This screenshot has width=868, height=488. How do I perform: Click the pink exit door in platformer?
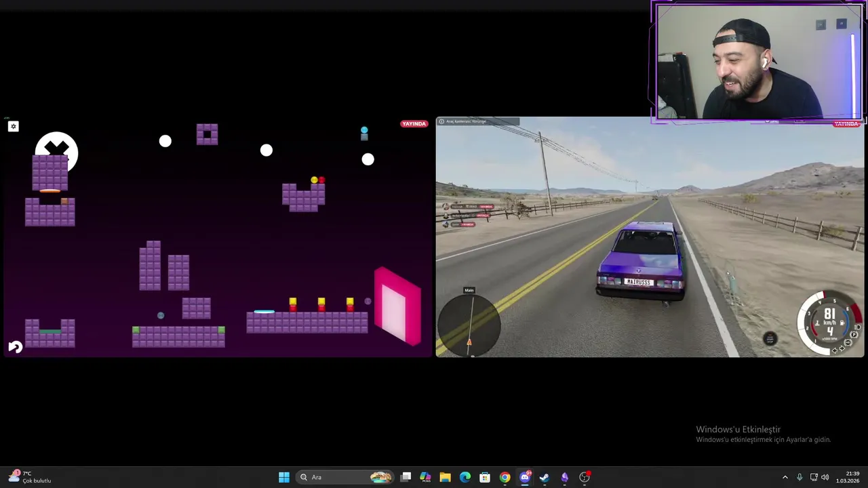398,306
